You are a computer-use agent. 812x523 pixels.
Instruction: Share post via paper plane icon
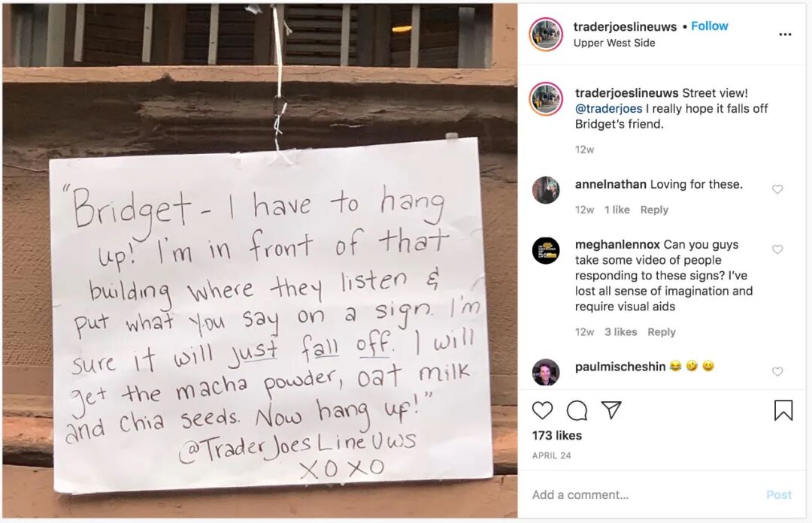(x=611, y=410)
